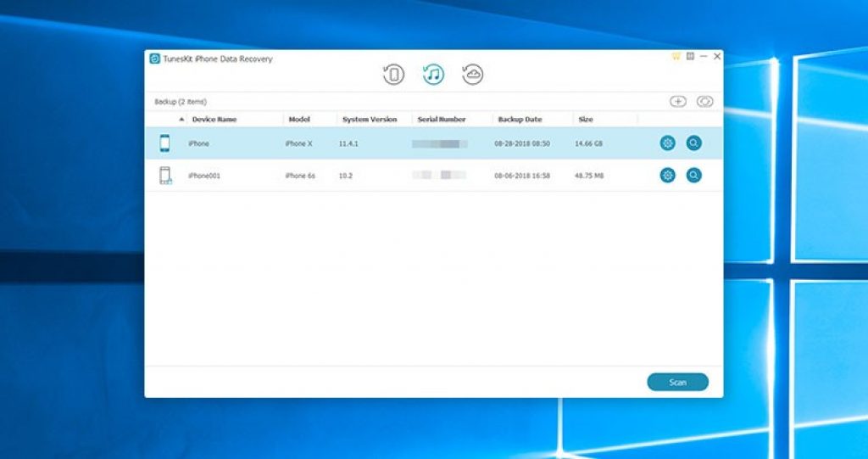This screenshot has width=868, height=459.
Task: Sort by the System Version column header
Action: coord(370,120)
